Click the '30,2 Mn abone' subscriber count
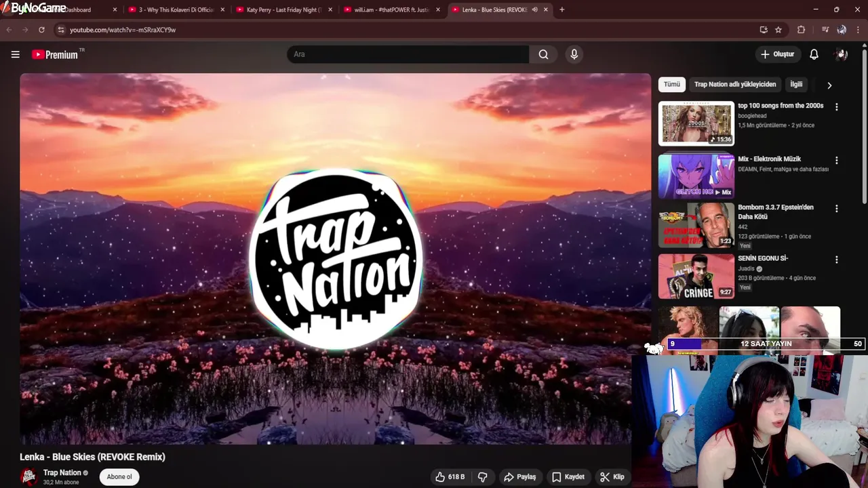The width and height of the screenshot is (868, 488). click(61, 483)
